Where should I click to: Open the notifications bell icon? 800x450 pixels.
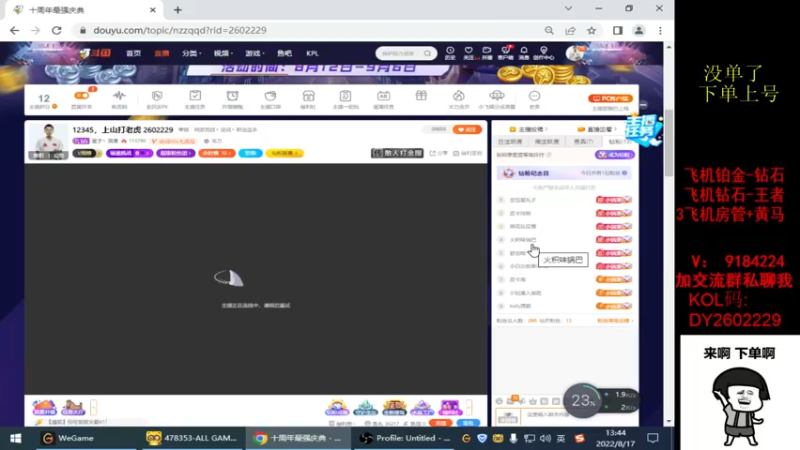click(524, 53)
